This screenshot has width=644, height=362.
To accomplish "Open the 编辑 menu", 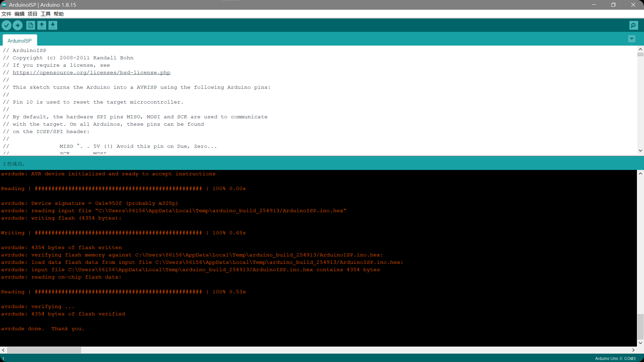I will (x=19, y=14).
